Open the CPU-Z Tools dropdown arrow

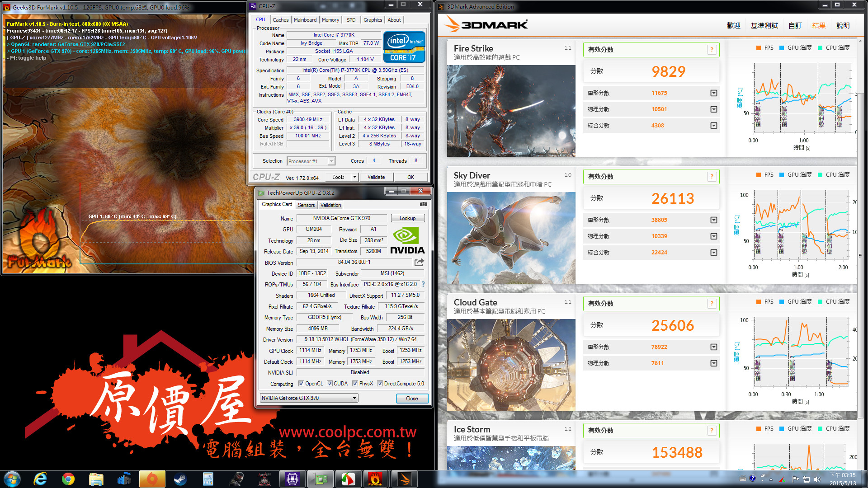[354, 177]
